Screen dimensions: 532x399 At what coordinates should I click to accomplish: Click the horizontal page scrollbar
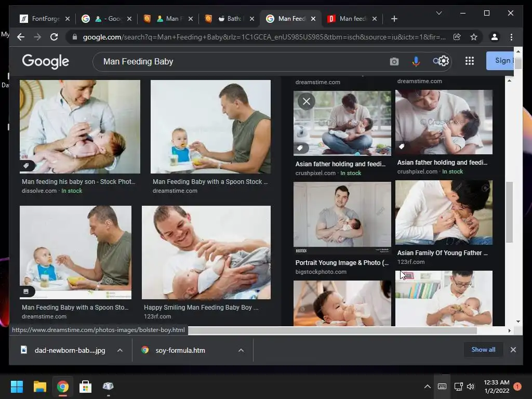point(332,330)
